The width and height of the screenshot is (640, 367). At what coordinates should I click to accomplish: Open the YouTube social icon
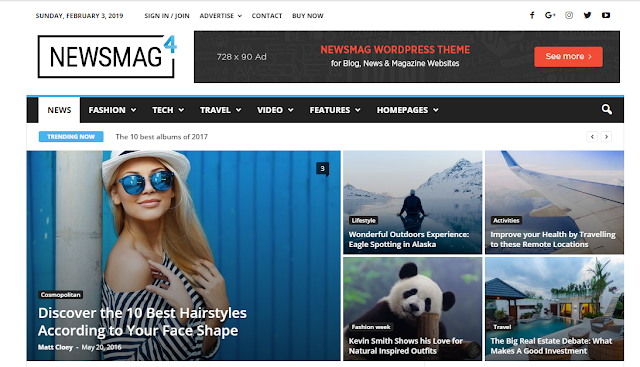[x=606, y=16]
